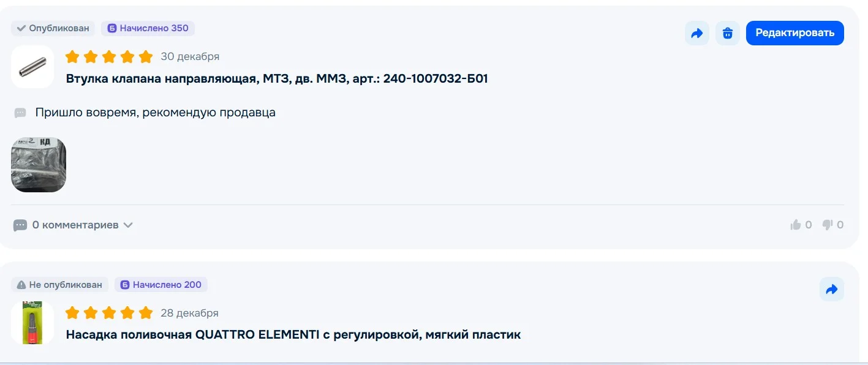Image resolution: width=868 pixels, height=365 pixels.
Task: Click the Не опубликован status badge
Action: tap(59, 285)
